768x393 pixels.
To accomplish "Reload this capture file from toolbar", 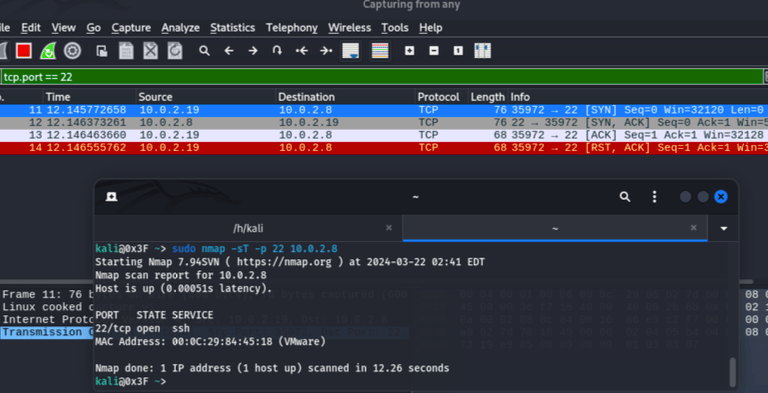I will click(175, 51).
